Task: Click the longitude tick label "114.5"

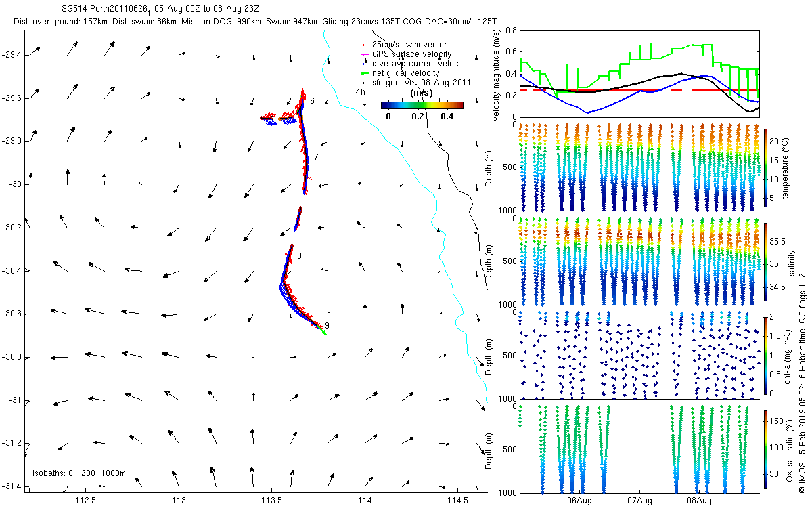Action: [457, 501]
